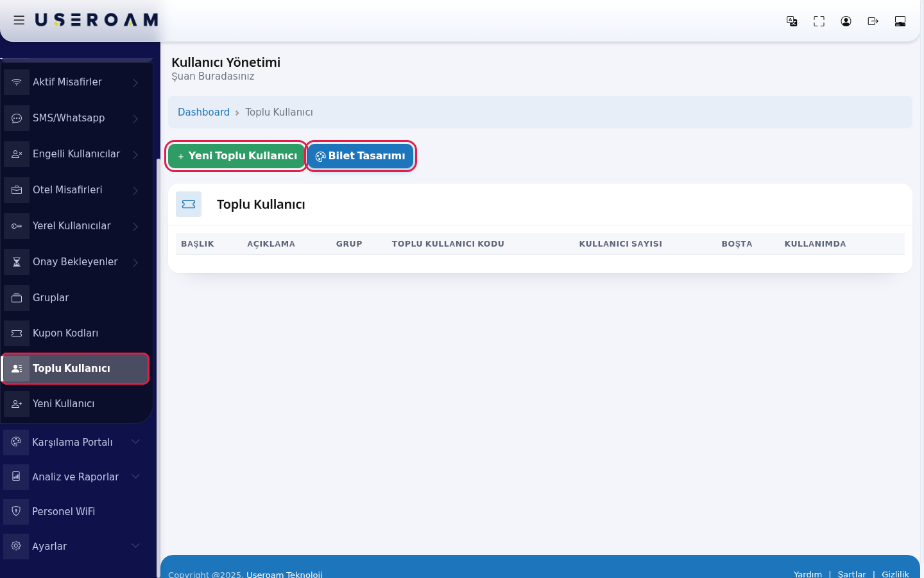Click the language translate icon

[792, 21]
